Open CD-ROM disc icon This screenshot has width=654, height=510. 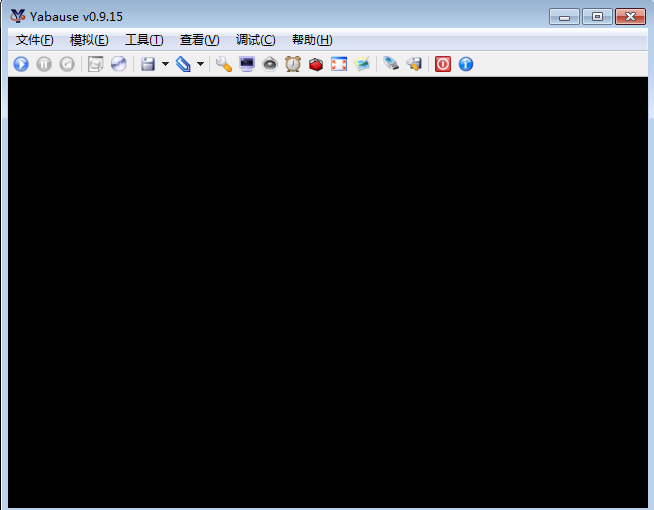point(118,64)
